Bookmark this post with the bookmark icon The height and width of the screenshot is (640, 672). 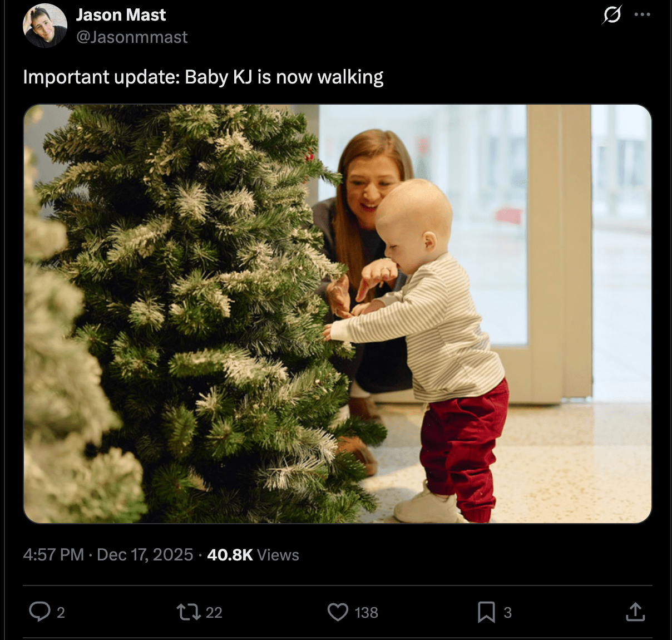[x=486, y=612]
